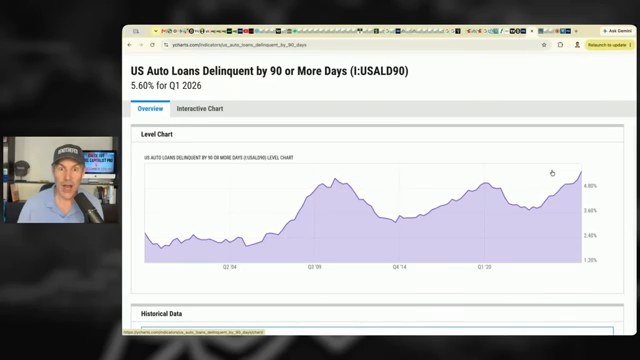This screenshot has height=360, width=640.
Task: Open a new browser tab with plus
Action: [x=576, y=31]
